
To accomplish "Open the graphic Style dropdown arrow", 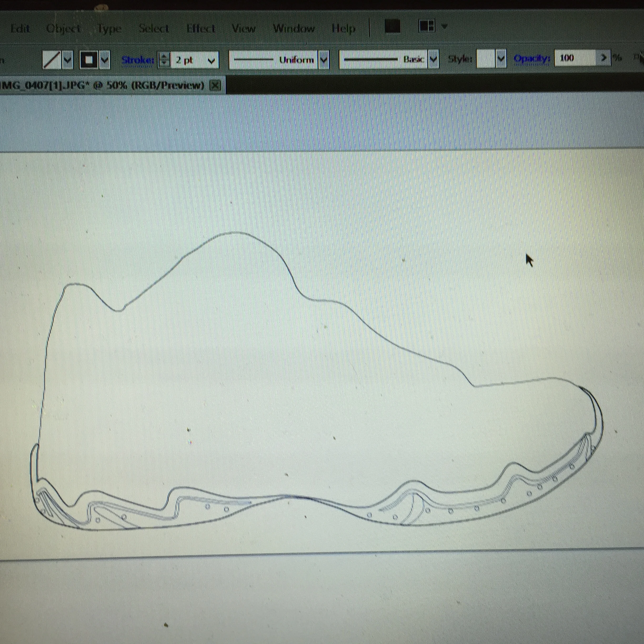I will (x=501, y=59).
